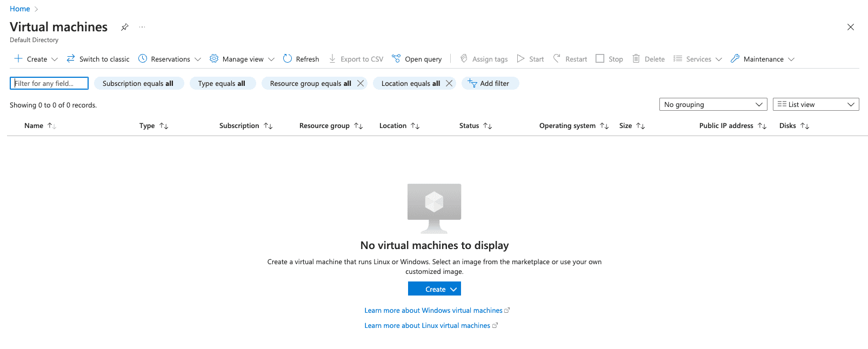The width and height of the screenshot is (868, 349).
Task: Click Export to CSV
Action: tap(356, 59)
